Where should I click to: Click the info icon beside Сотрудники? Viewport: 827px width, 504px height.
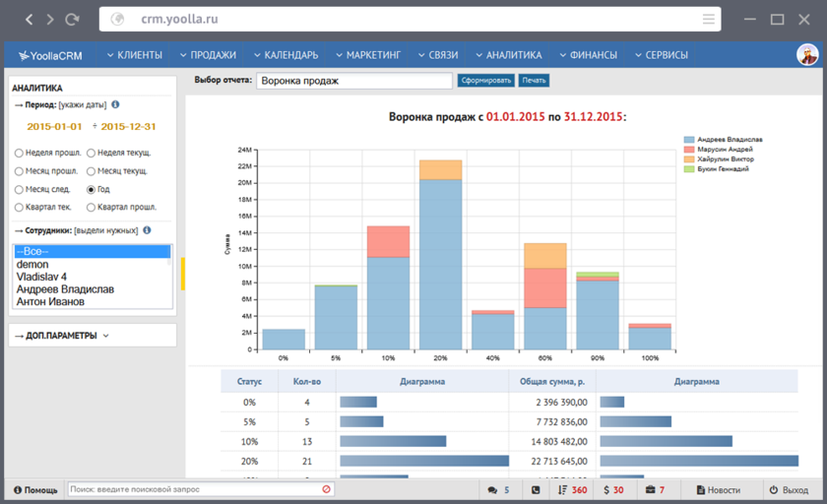pos(147,230)
